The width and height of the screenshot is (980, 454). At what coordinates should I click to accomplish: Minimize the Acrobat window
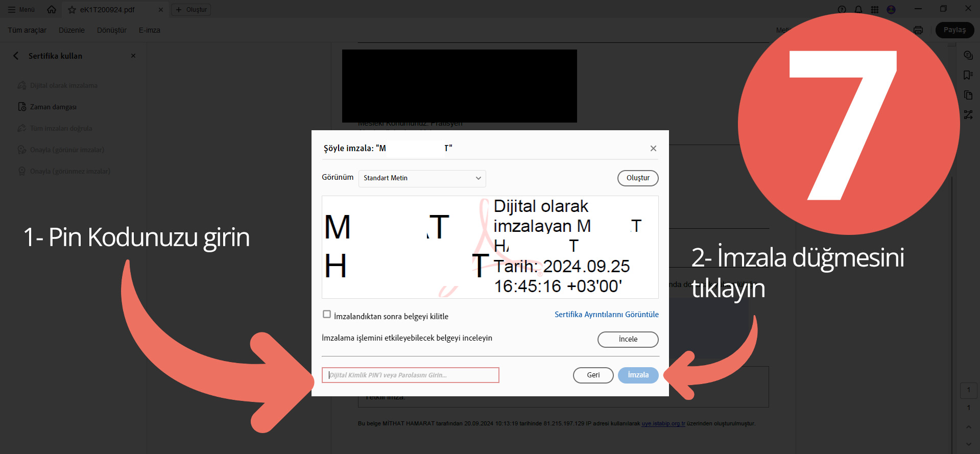coord(918,9)
